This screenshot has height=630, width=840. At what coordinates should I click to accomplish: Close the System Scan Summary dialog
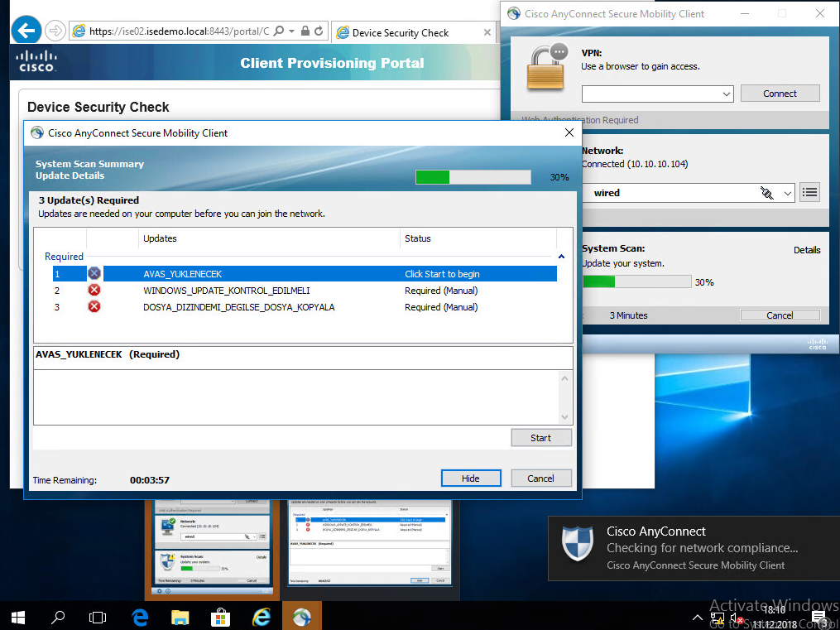tap(569, 132)
